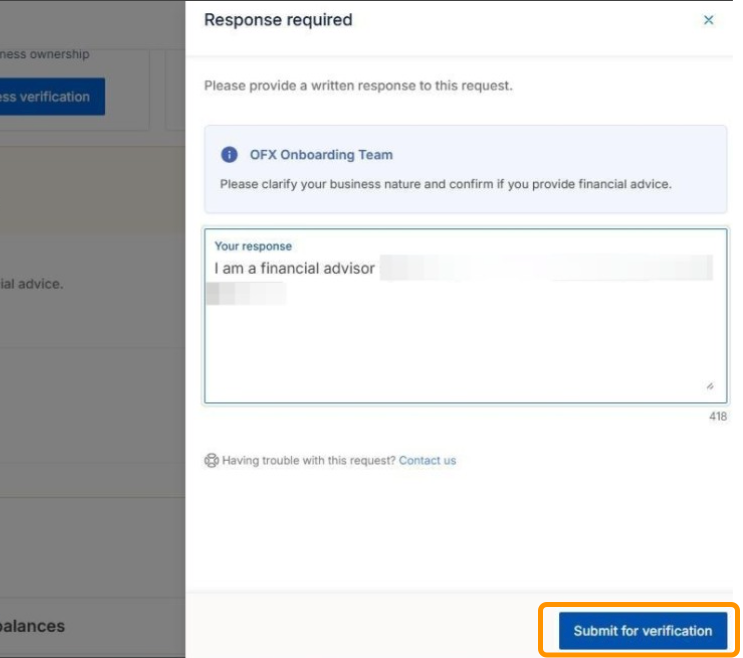743x658 pixels.
Task: Click the Response required title
Action: (x=278, y=20)
